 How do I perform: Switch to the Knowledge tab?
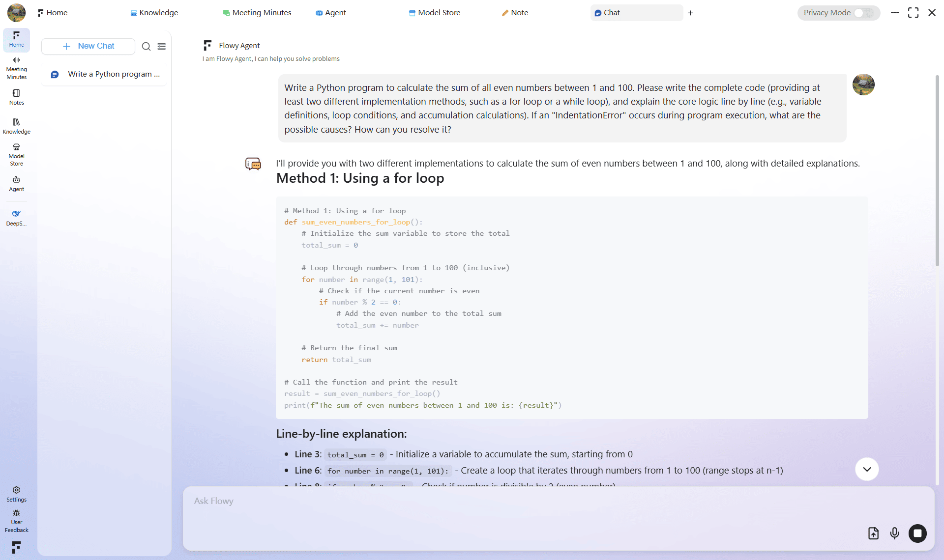(x=154, y=13)
